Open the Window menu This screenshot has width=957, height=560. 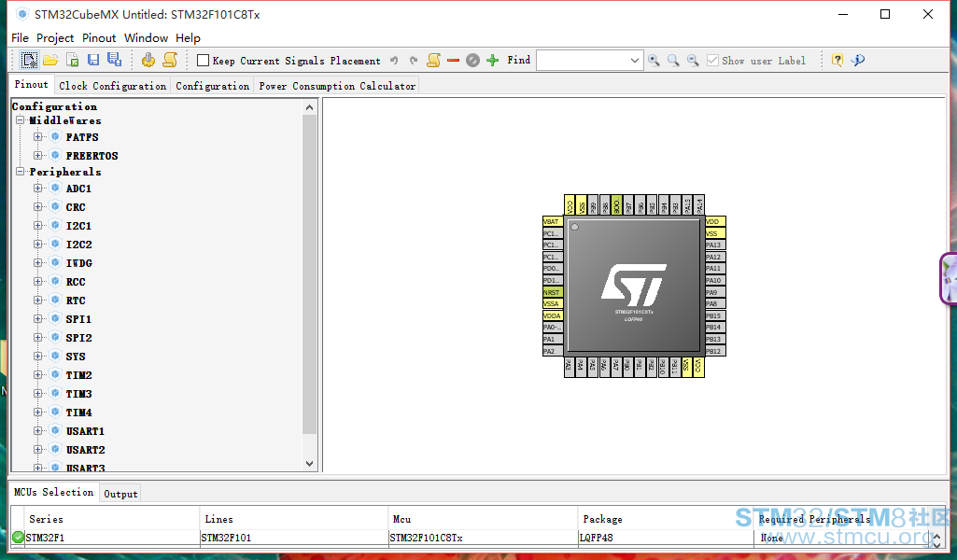146,38
